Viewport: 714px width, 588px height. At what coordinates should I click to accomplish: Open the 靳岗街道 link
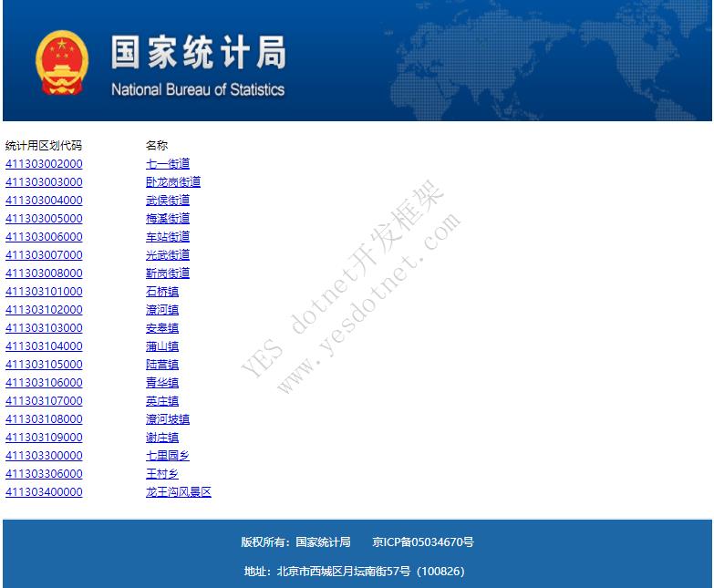168,273
